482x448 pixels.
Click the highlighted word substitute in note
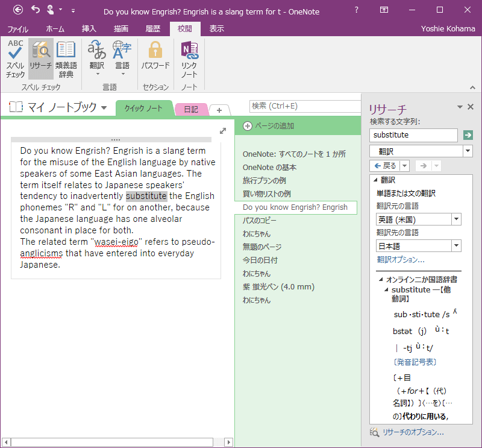(x=146, y=196)
